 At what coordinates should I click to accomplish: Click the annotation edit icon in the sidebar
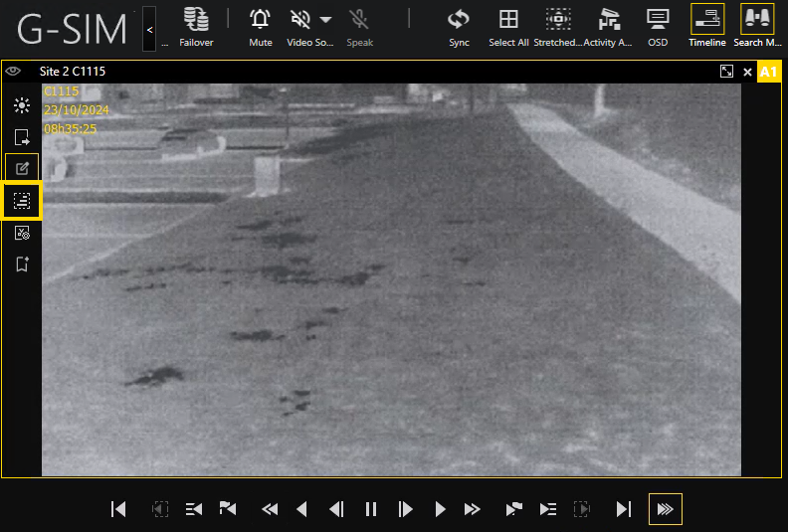22,169
